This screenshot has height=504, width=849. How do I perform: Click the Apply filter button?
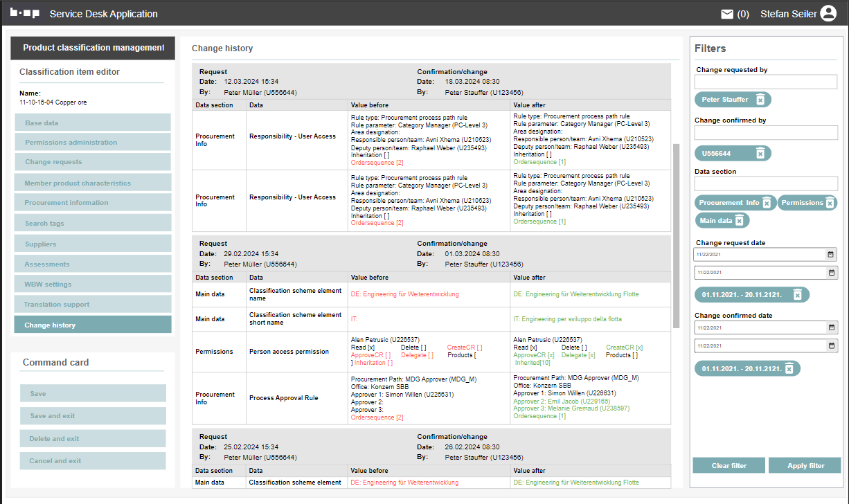[x=805, y=465]
